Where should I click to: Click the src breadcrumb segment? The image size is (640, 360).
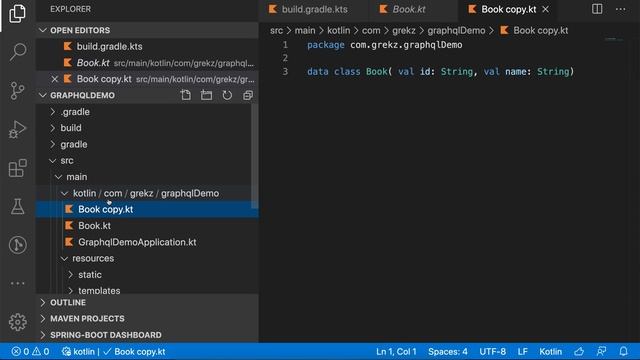(276, 31)
